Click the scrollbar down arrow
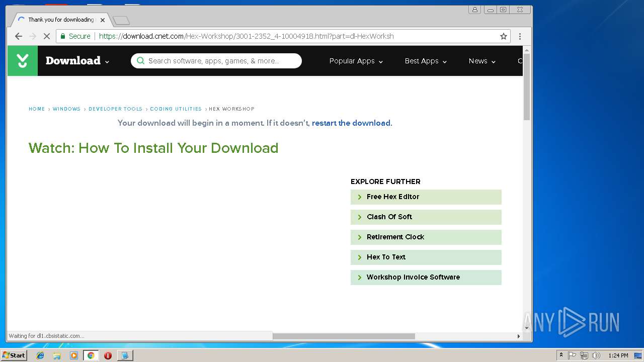The image size is (644, 362). pyautogui.click(x=527, y=328)
